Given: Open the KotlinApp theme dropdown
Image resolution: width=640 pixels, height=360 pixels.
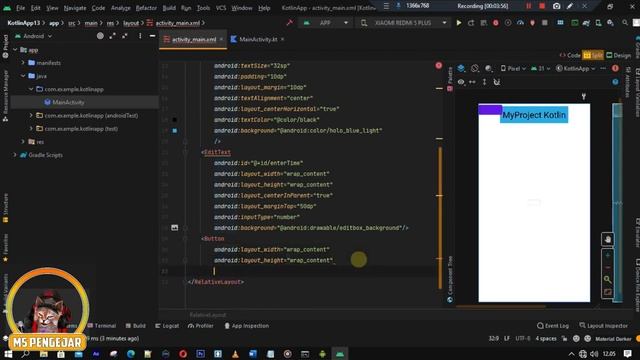Looking at the screenshot, I should (x=576, y=69).
